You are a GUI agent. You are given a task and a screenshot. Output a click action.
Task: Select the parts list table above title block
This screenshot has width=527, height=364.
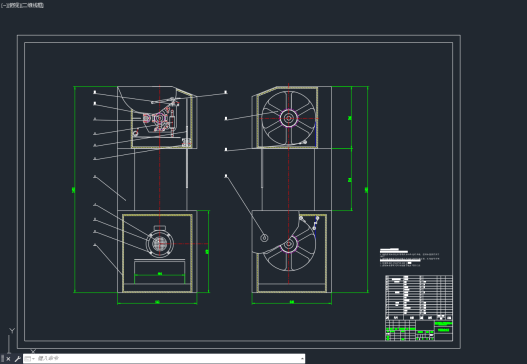[419, 297]
